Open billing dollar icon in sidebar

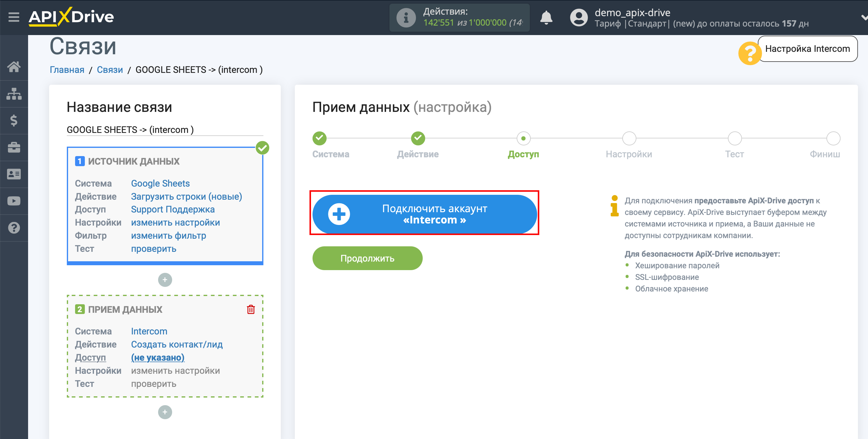14,120
